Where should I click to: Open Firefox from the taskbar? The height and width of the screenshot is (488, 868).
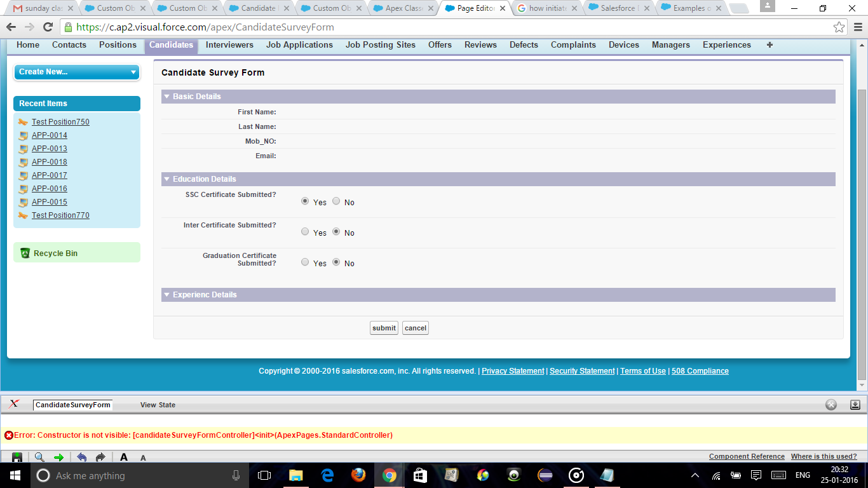[358, 475]
